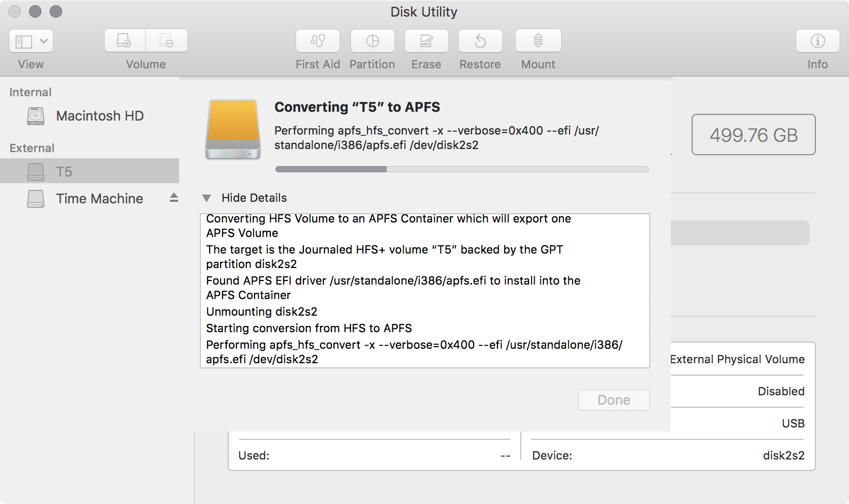
Task: Click the "disk2s2" device value
Action: pyautogui.click(x=784, y=455)
